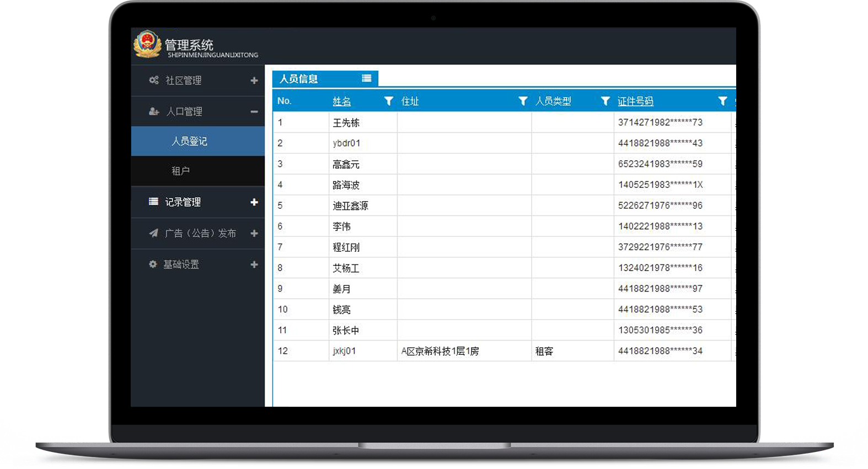Viewport: 868px width, 469px height.
Task: Open the 租户 submenu item
Action: [x=180, y=171]
